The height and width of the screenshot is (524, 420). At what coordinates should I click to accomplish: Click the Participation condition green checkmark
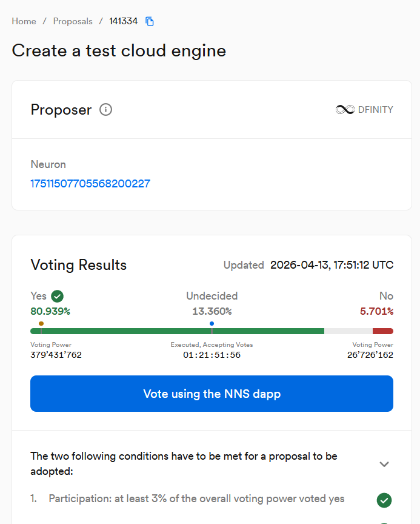pyautogui.click(x=384, y=500)
